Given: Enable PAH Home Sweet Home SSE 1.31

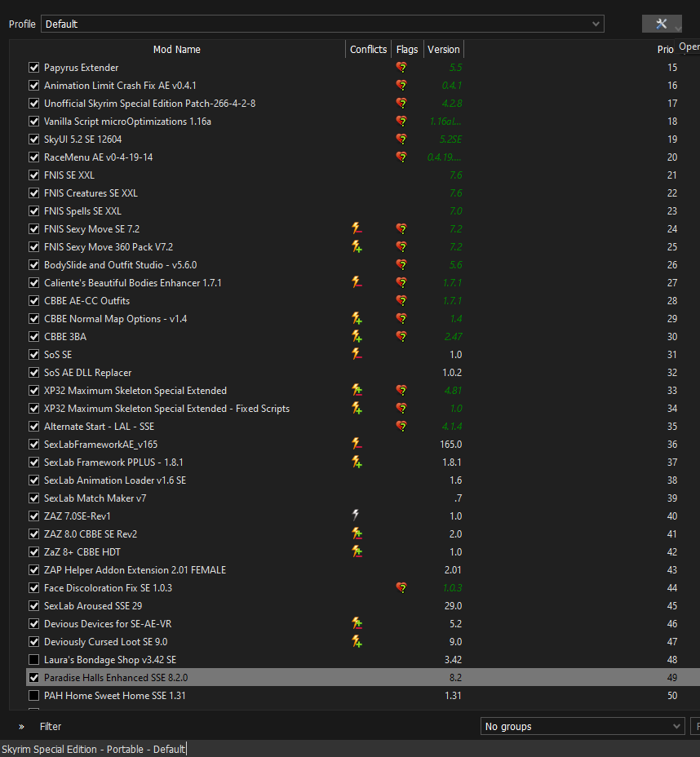Looking at the screenshot, I should pyautogui.click(x=33, y=696).
